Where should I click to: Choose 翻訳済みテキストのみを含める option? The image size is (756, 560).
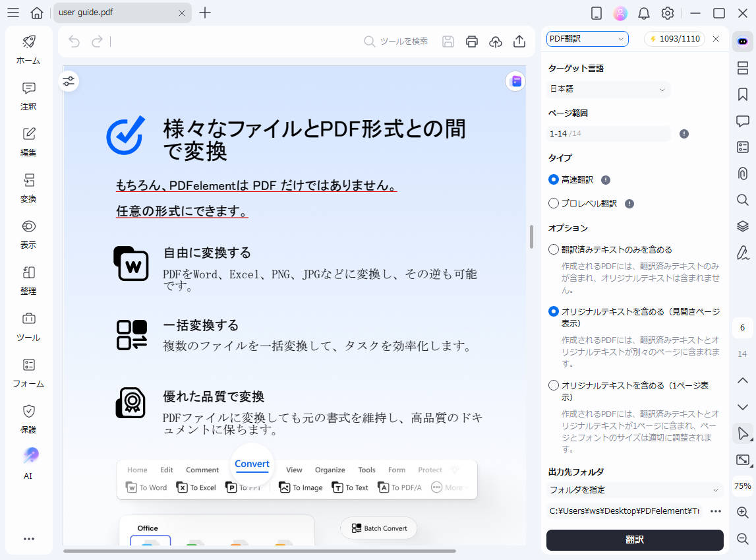coord(553,249)
